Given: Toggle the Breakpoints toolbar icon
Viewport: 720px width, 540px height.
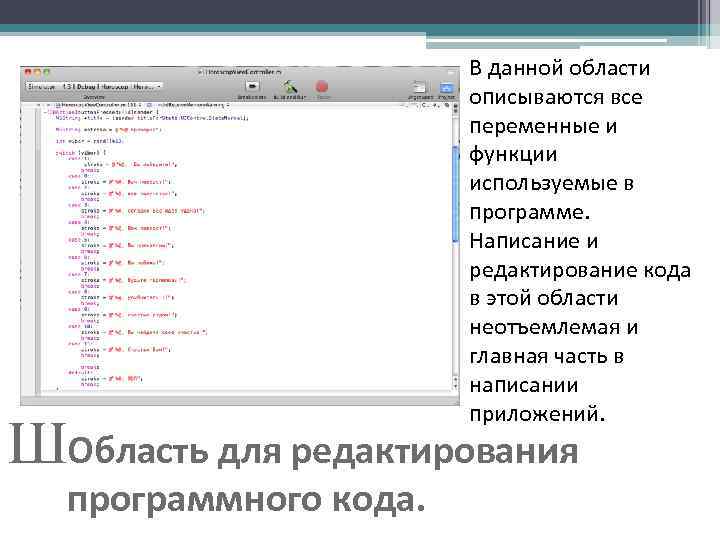Looking at the screenshot, I should pyautogui.click(x=252, y=86).
